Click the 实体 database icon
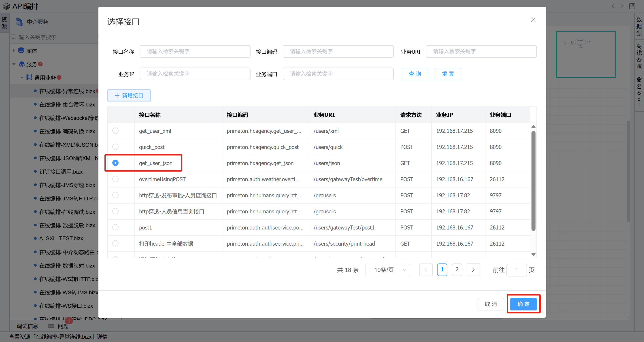 pyautogui.click(x=21, y=51)
